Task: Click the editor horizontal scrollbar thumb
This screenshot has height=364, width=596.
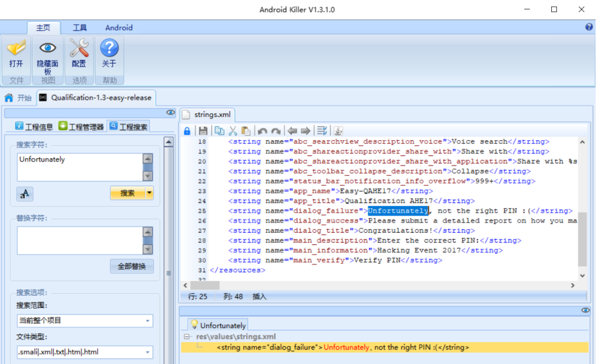Action: click(x=205, y=285)
